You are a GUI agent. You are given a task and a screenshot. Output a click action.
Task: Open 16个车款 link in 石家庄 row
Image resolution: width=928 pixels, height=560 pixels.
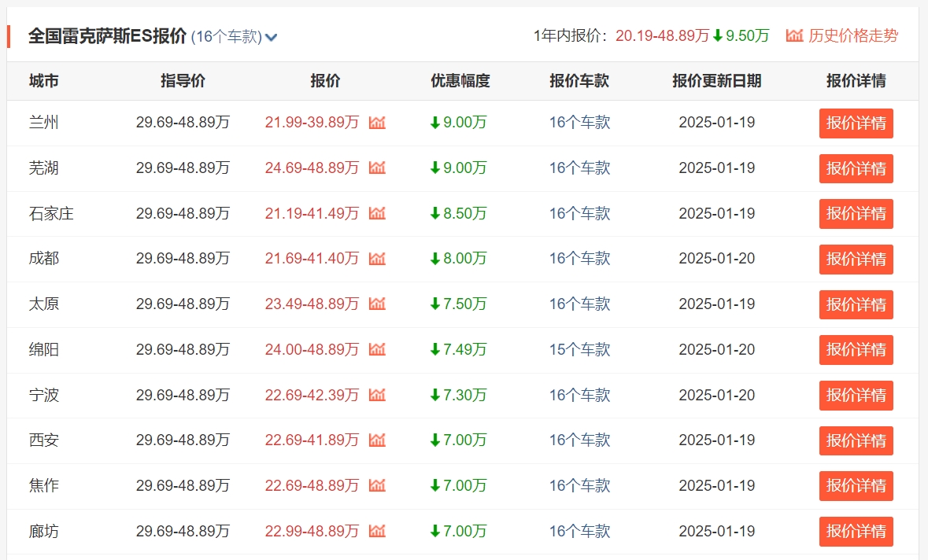pos(579,213)
